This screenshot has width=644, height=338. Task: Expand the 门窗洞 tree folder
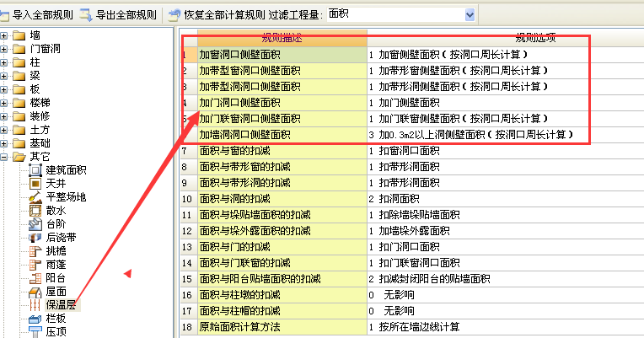point(5,49)
